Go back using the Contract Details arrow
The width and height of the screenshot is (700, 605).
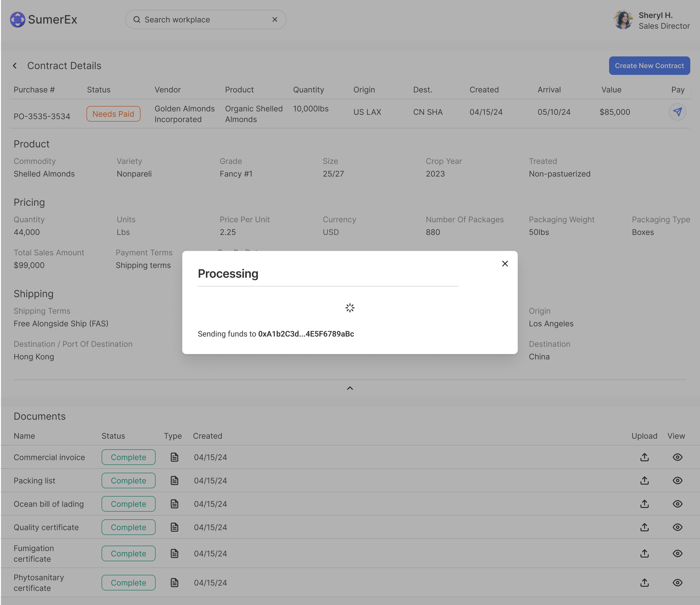[15, 66]
